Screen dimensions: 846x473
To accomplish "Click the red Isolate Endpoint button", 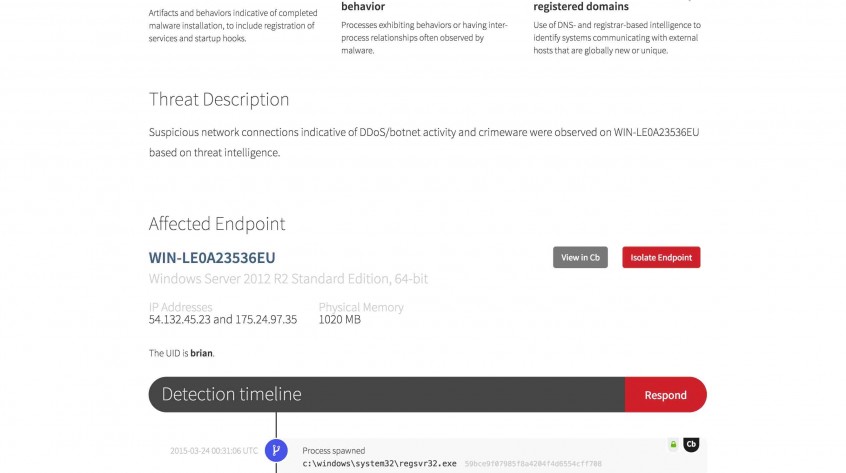I will coord(661,257).
